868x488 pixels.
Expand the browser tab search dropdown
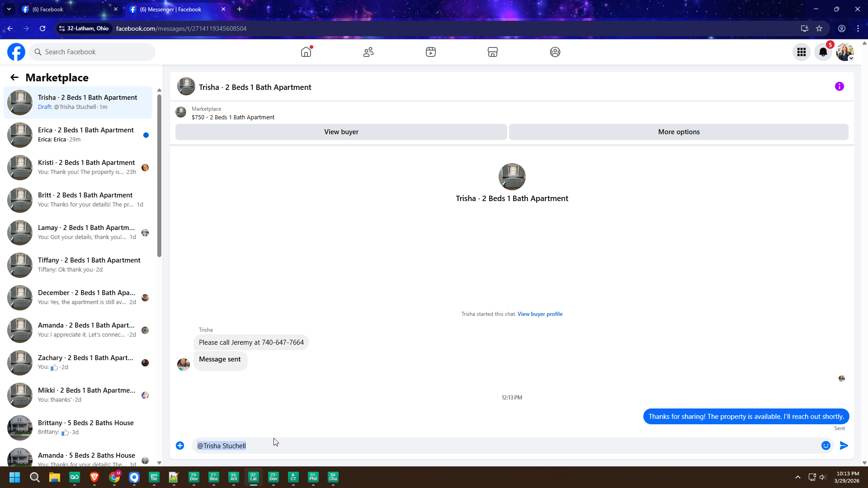pos(9,9)
